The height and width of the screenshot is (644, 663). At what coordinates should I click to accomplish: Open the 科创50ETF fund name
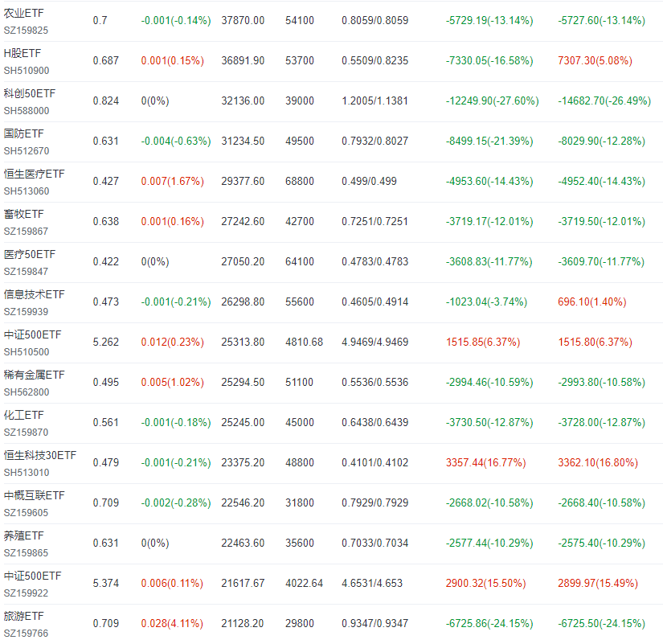pyautogui.click(x=30, y=93)
